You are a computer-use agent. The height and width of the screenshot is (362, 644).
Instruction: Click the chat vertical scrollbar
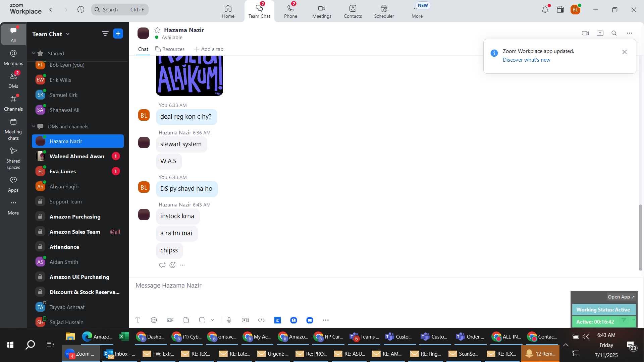[x=640, y=237]
